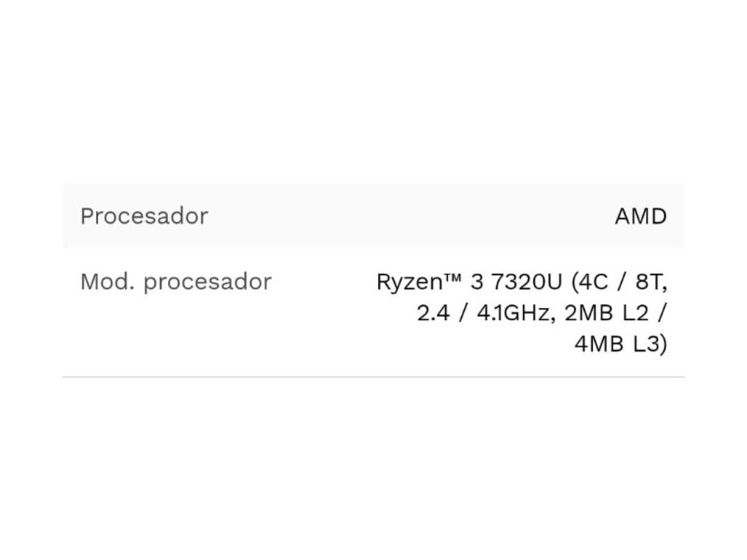The height and width of the screenshot is (560, 747).
Task: Click the L2 cache label
Action: pos(635,314)
